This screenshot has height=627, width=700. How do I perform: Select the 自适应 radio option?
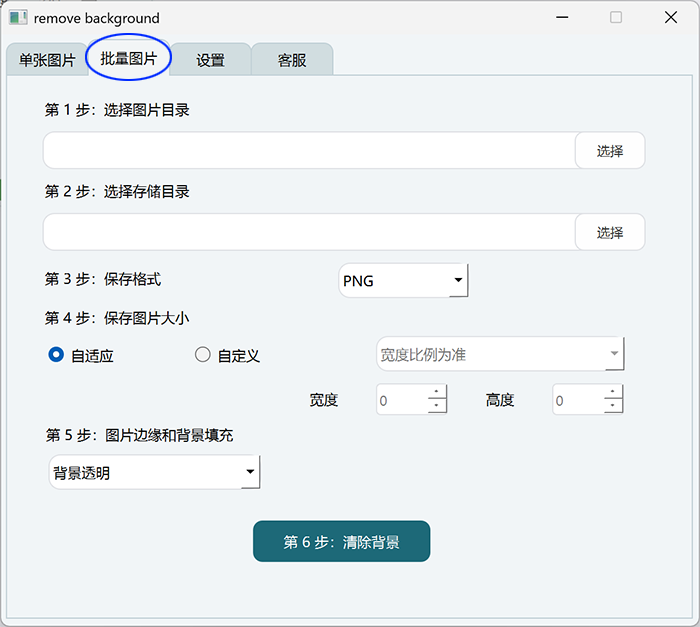tap(56, 355)
